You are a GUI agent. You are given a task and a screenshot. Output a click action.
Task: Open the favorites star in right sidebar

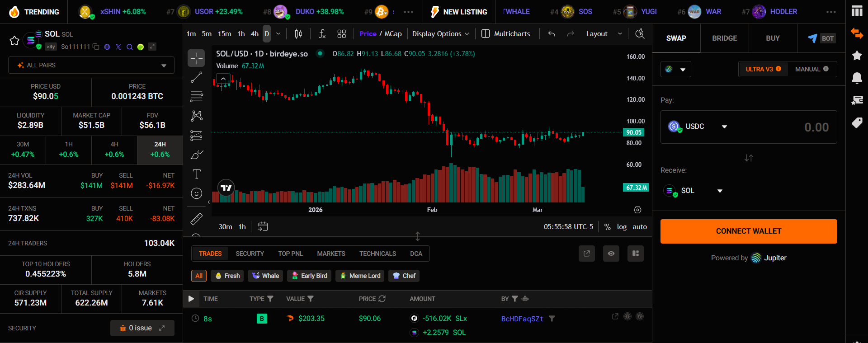[x=857, y=55]
